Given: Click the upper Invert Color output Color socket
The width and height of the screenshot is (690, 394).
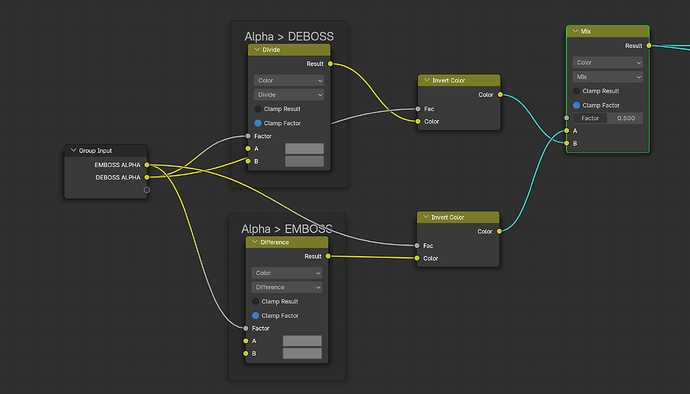Looking at the screenshot, I should (x=500, y=95).
